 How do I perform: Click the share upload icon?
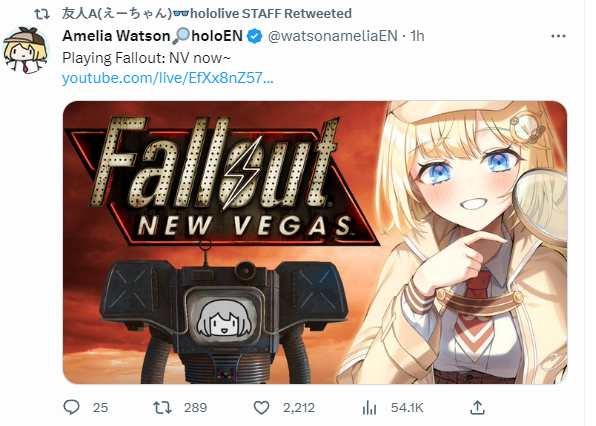pos(477,407)
